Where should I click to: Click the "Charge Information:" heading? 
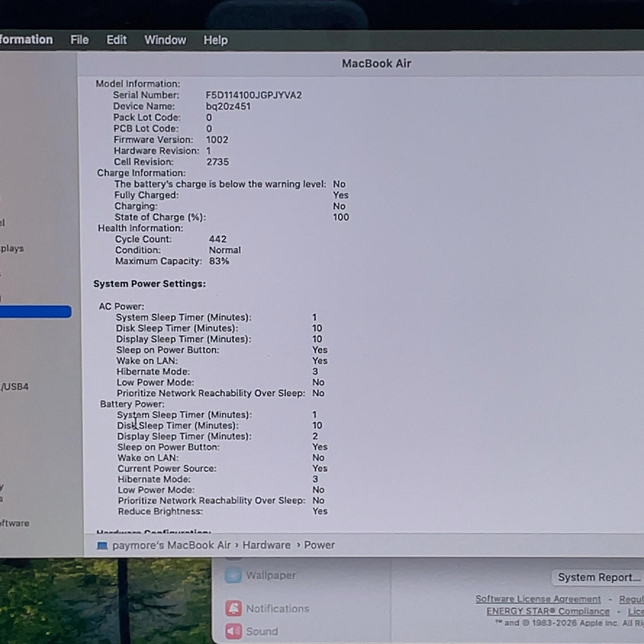point(141,173)
